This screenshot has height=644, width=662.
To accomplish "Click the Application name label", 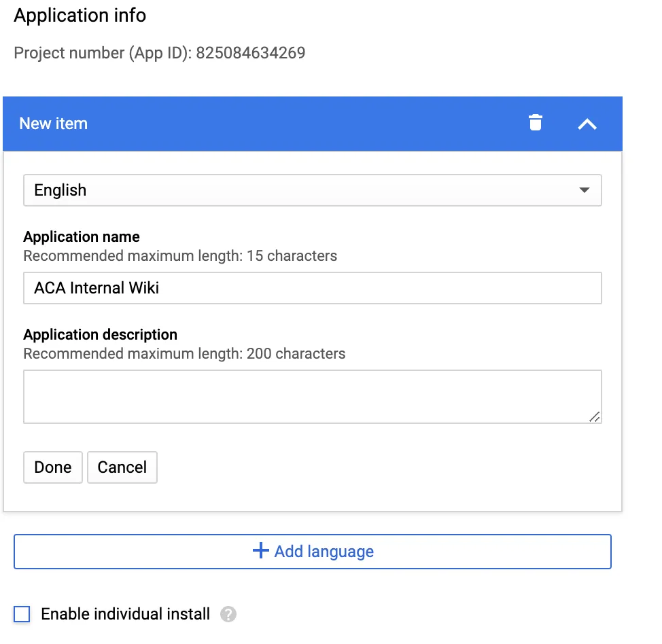I will tap(81, 236).
